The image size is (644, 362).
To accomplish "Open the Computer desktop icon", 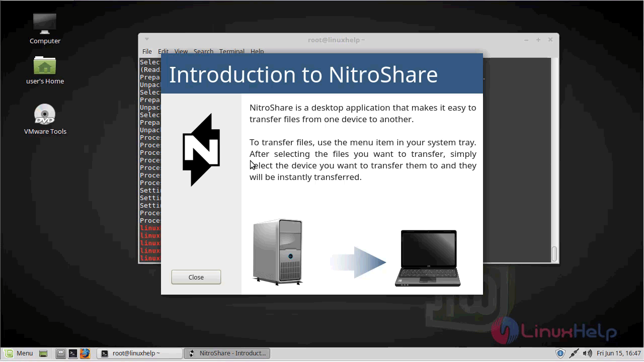I will coord(45,28).
